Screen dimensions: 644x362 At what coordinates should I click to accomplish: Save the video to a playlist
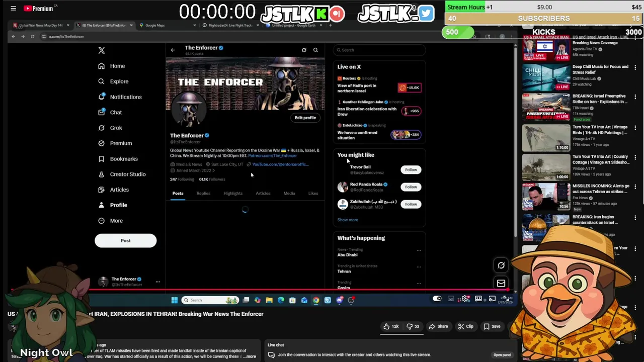492,326
